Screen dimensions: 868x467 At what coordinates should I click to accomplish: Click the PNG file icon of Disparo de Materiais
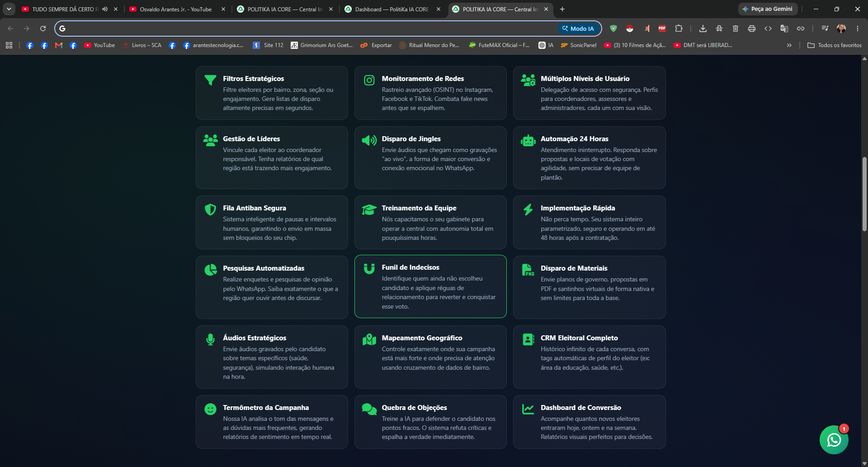(x=528, y=270)
